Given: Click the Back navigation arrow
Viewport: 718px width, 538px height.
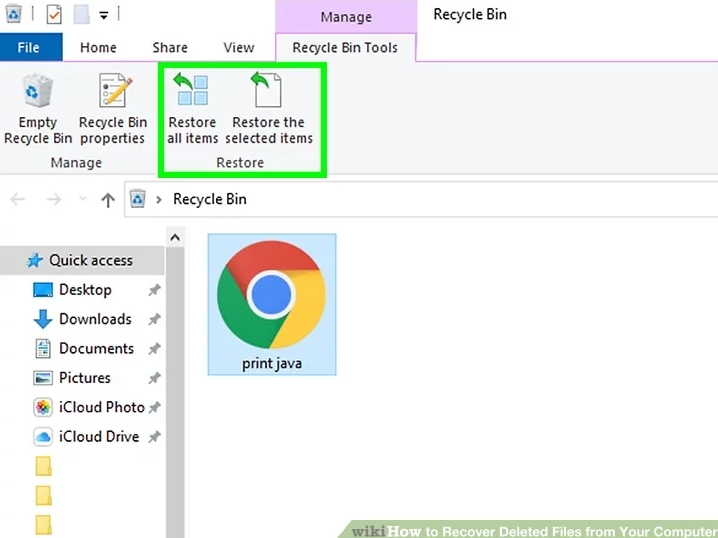Looking at the screenshot, I should (x=17, y=199).
